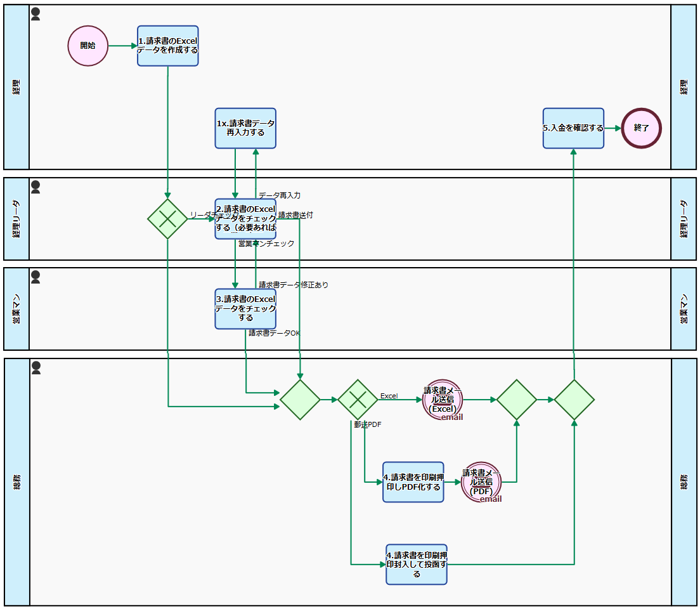
Task: Select the 4.請求書を印刷押印しPDF化する task
Action: point(413,482)
